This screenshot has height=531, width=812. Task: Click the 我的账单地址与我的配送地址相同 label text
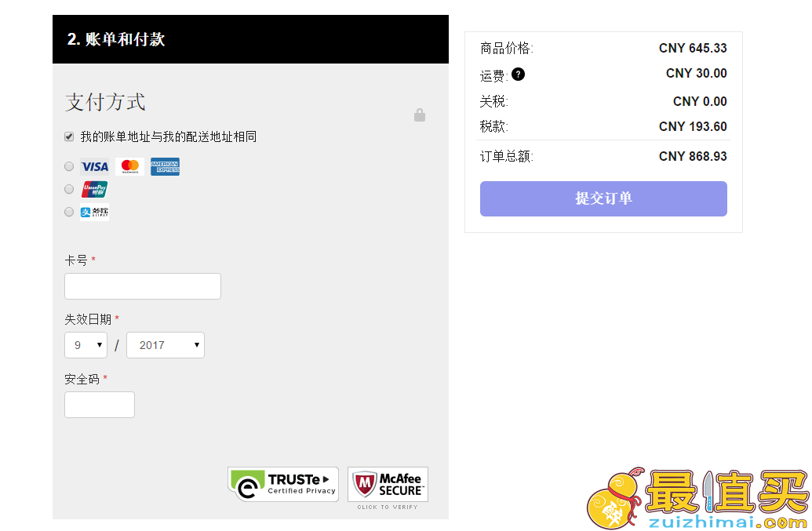coord(169,136)
